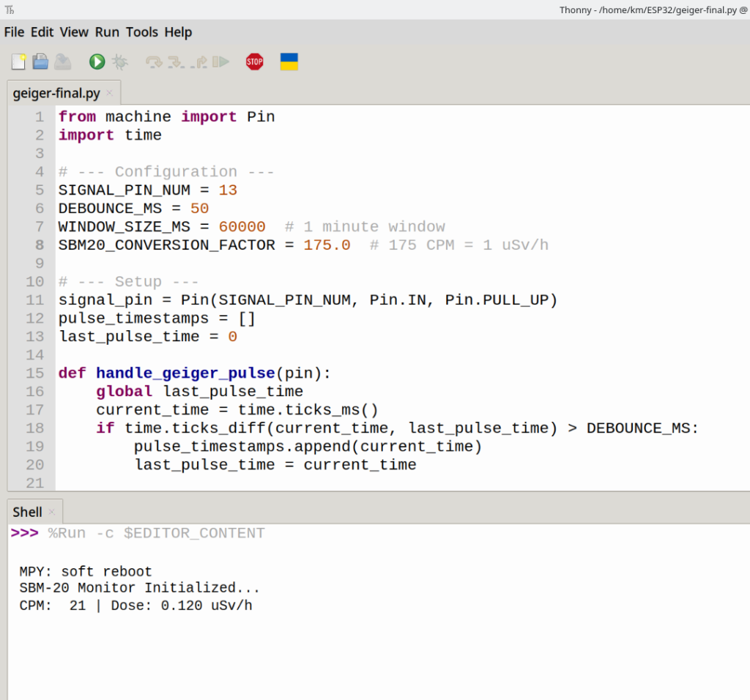This screenshot has height=700, width=750.
Task: Run the current script with green play button
Action: click(97, 62)
